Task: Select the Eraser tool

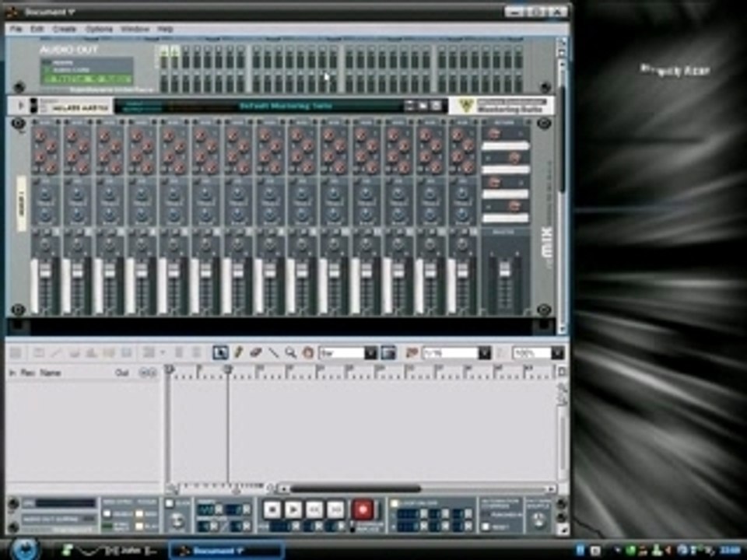Action: [256, 352]
